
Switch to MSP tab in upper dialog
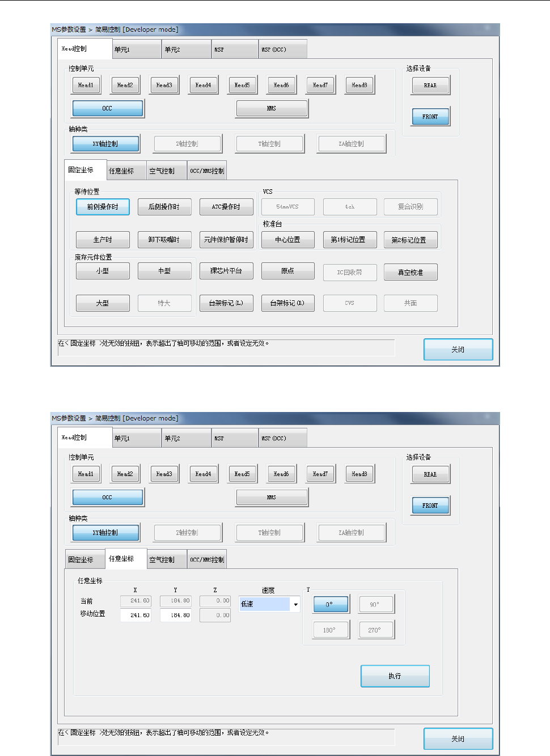(x=236, y=49)
